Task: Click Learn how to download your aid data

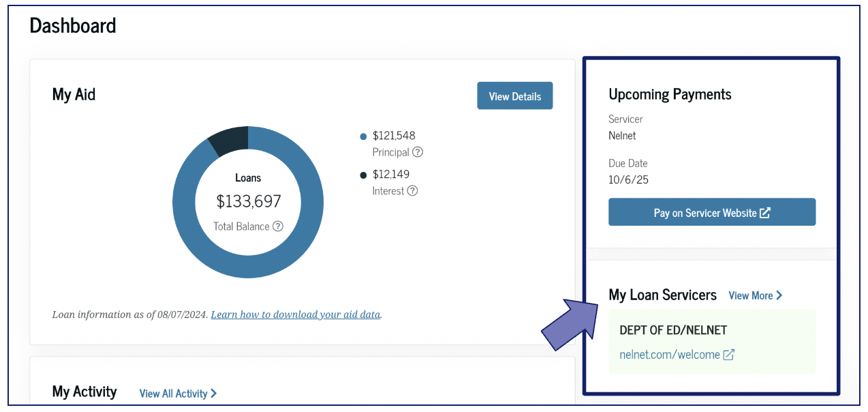Action: (x=296, y=314)
